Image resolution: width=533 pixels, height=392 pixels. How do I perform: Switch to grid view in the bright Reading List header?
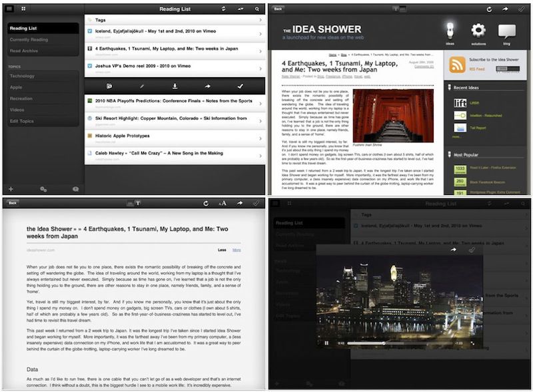pyautogui.click(x=23, y=9)
